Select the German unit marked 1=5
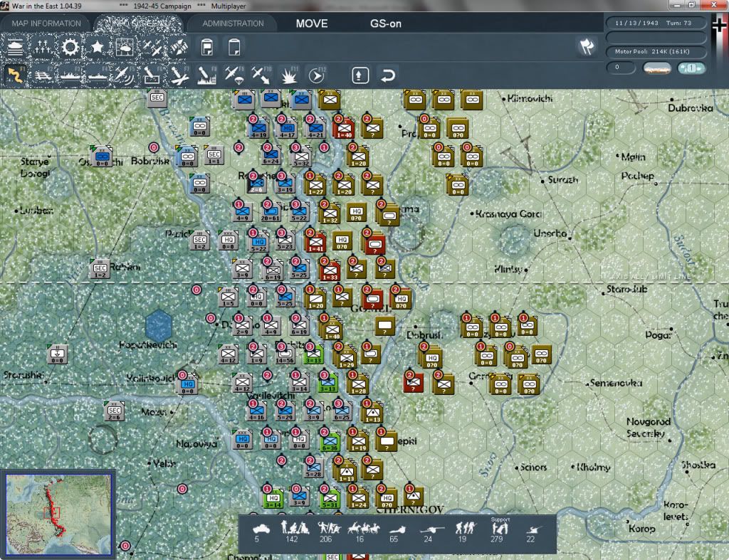This screenshot has width=729, height=560. (228, 298)
